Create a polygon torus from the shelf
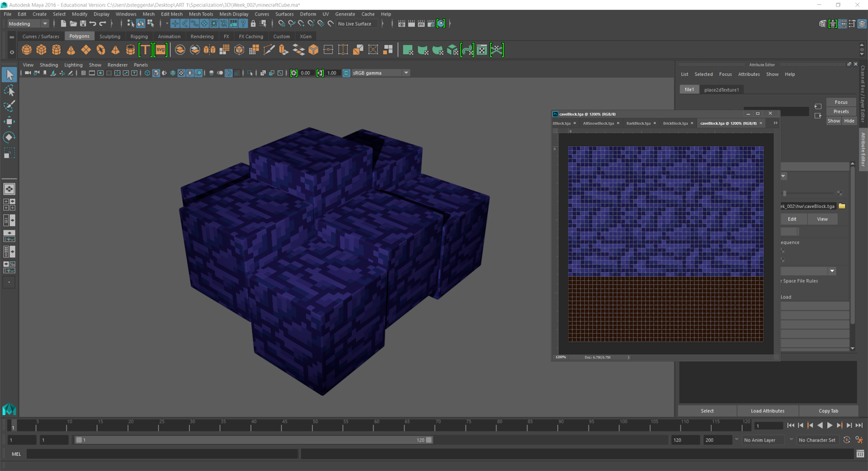The height and width of the screenshot is (471, 868). coord(100,50)
